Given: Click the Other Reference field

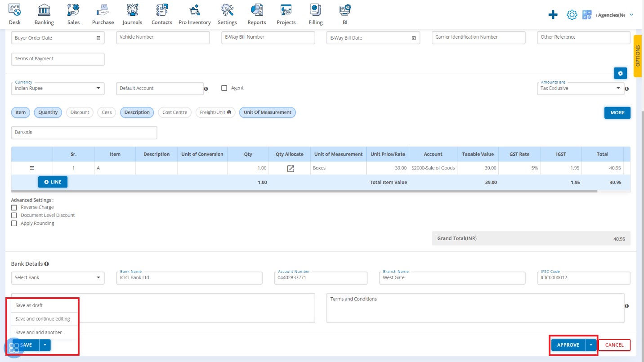Looking at the screenshot, I should (x=584, y=37).
